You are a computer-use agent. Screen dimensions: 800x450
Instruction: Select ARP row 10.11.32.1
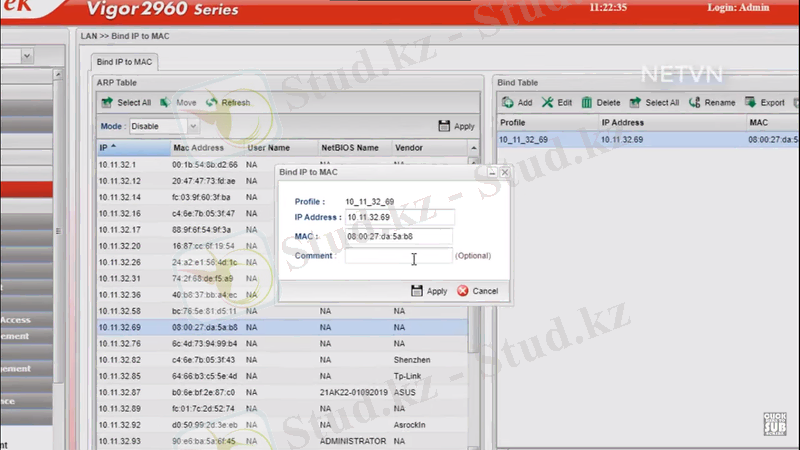coord(282,165)
